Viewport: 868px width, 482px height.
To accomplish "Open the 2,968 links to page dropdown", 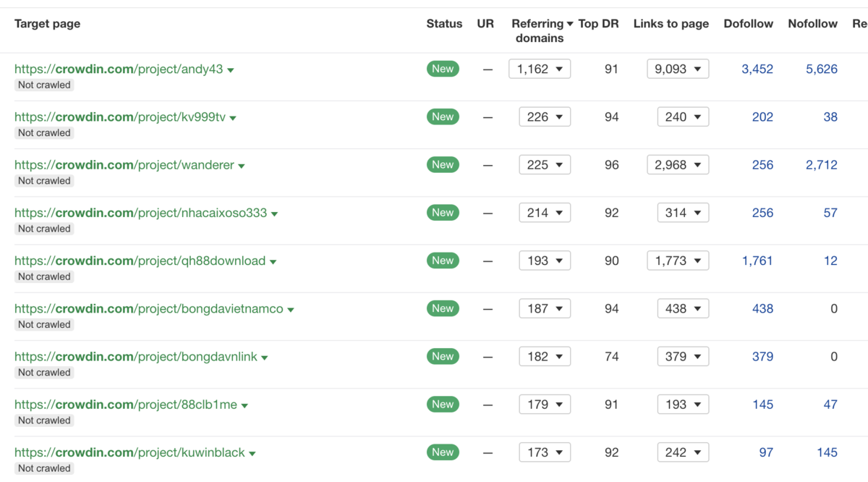I will [x=678, y=165].
